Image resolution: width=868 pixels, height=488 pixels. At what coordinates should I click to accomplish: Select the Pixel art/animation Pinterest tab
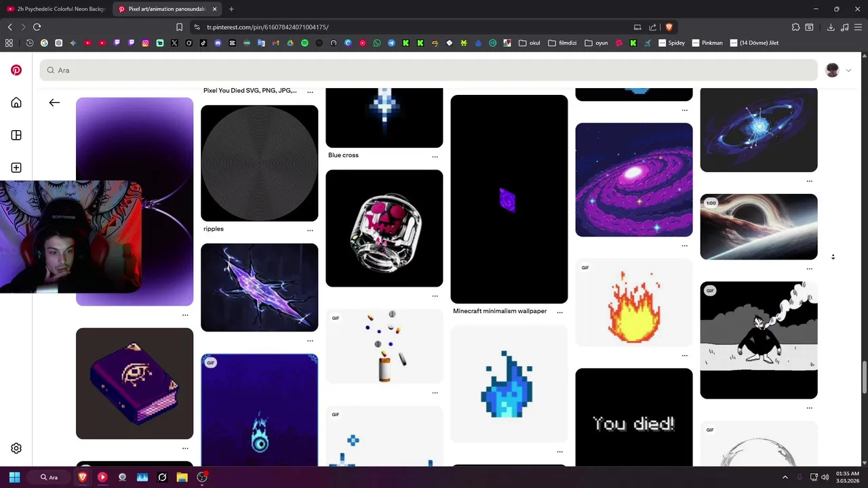167,9
